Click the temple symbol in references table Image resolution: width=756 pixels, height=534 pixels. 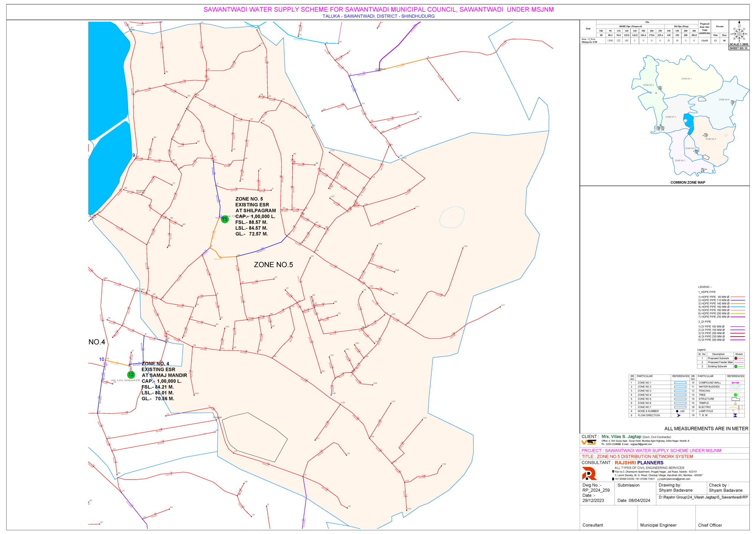pos(735,403)
